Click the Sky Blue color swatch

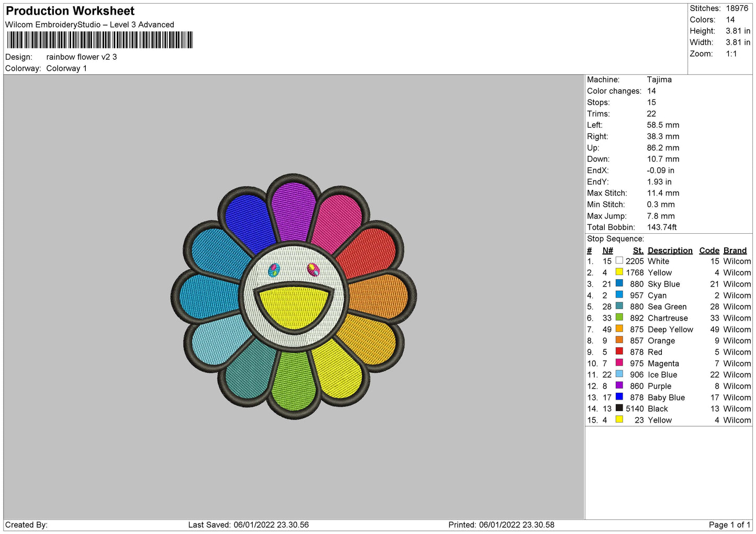click(619, 283)
